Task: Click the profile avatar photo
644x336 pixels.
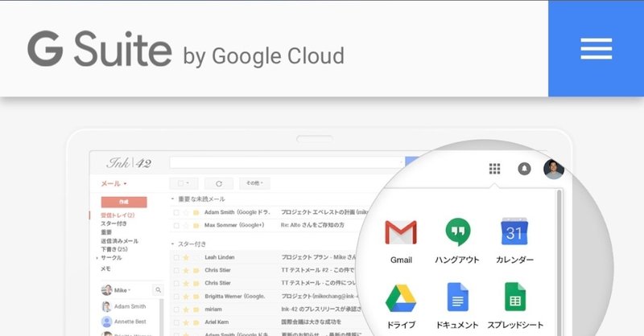Action: point(553,169)
